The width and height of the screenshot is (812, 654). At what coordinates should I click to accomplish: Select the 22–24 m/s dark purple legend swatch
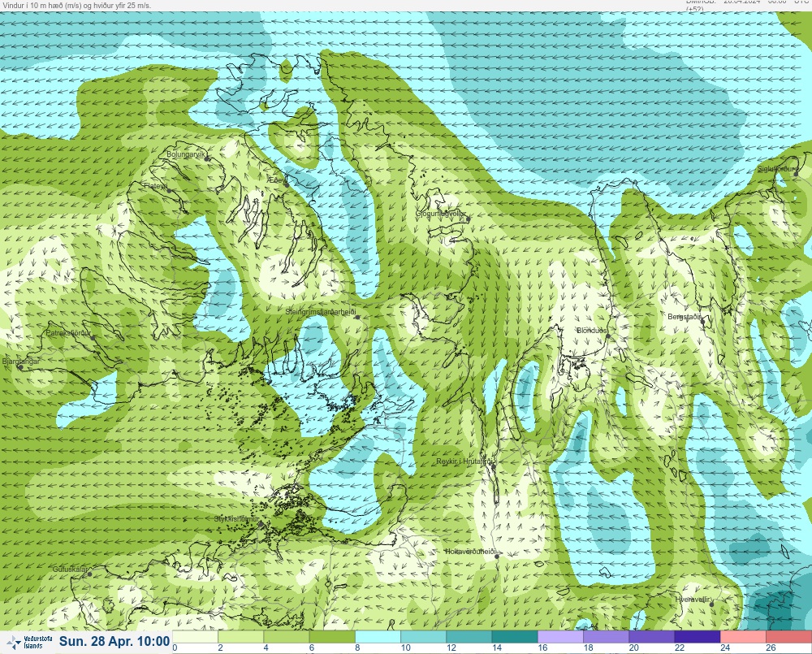coord(697,636)
